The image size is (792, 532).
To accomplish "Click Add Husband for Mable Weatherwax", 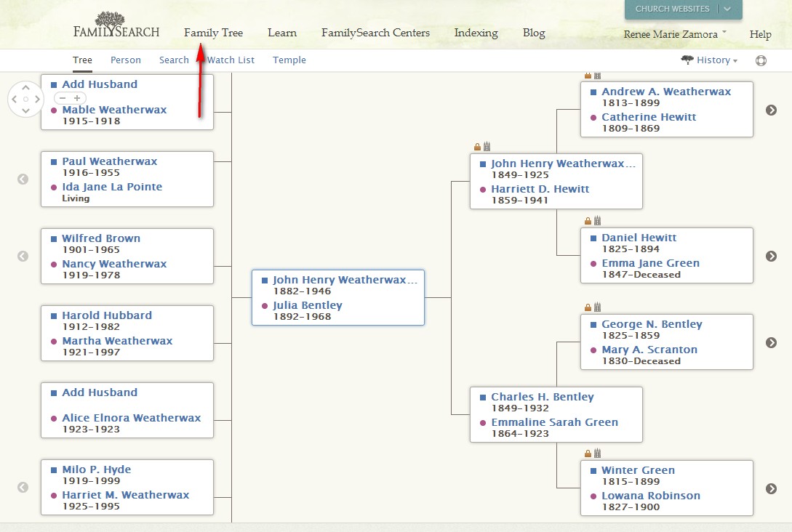I will [100, 84].
